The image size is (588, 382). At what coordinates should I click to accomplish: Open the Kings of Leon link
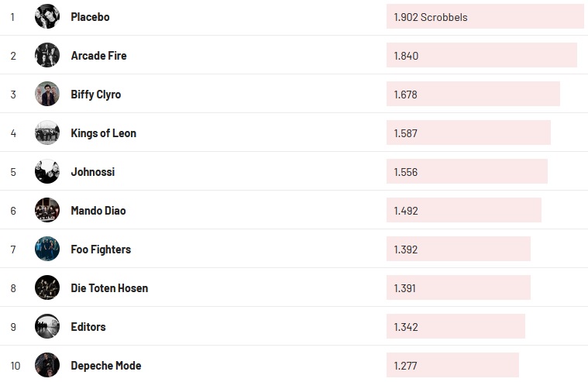(103, 133)
